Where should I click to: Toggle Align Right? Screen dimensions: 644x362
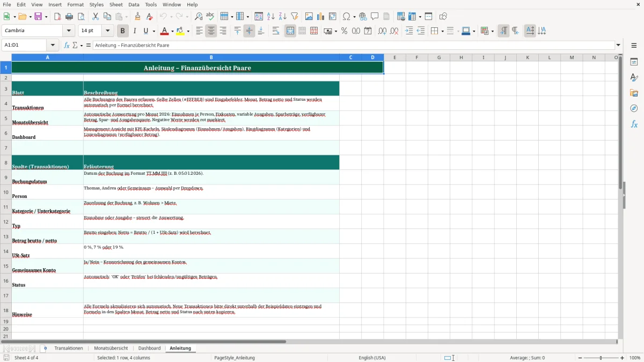[x=223, y=31]
